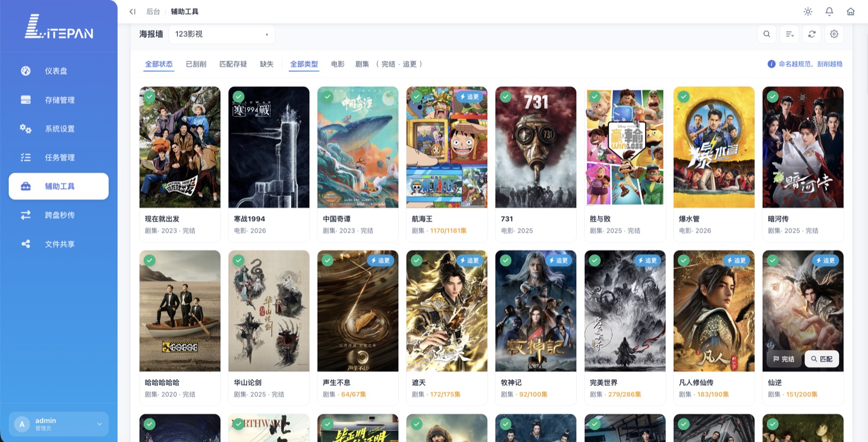The width and height of the screenshot is (868, 442).
Task: Toggle the check mark on 现在就出发
Action: (150, 97)
